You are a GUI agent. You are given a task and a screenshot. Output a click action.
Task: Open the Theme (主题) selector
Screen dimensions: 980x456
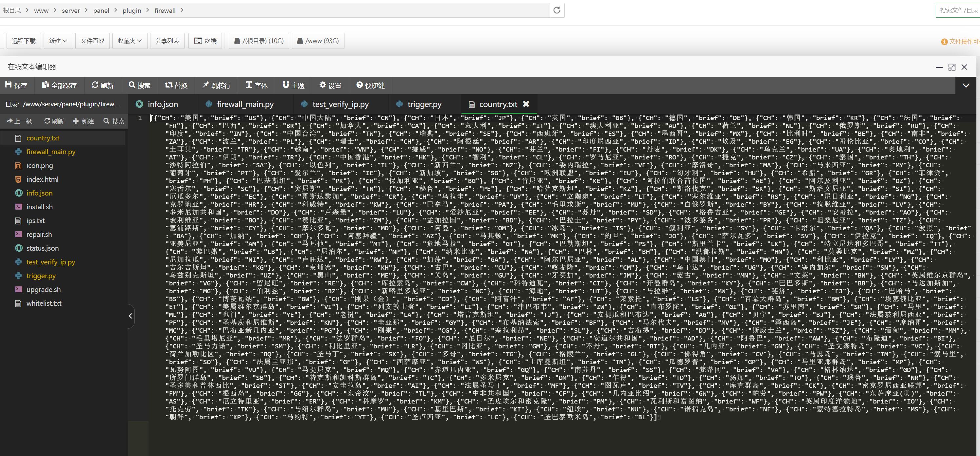point(293,85)
